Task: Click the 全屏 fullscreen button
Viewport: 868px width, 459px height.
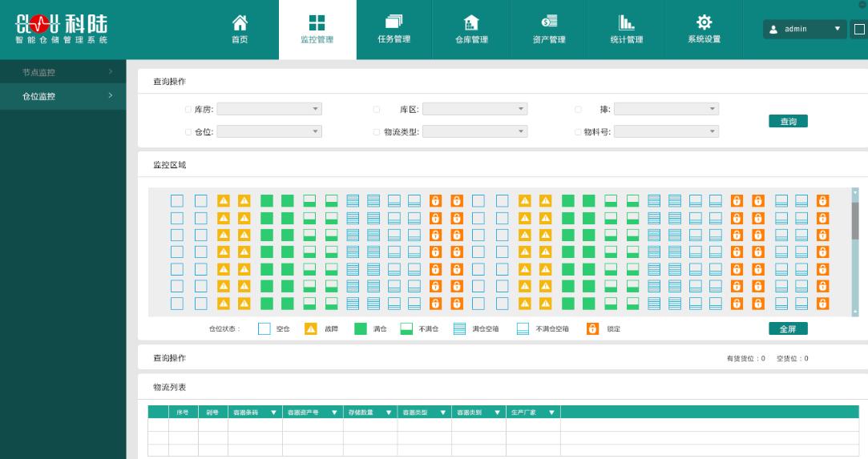Action: click(788, 328)
